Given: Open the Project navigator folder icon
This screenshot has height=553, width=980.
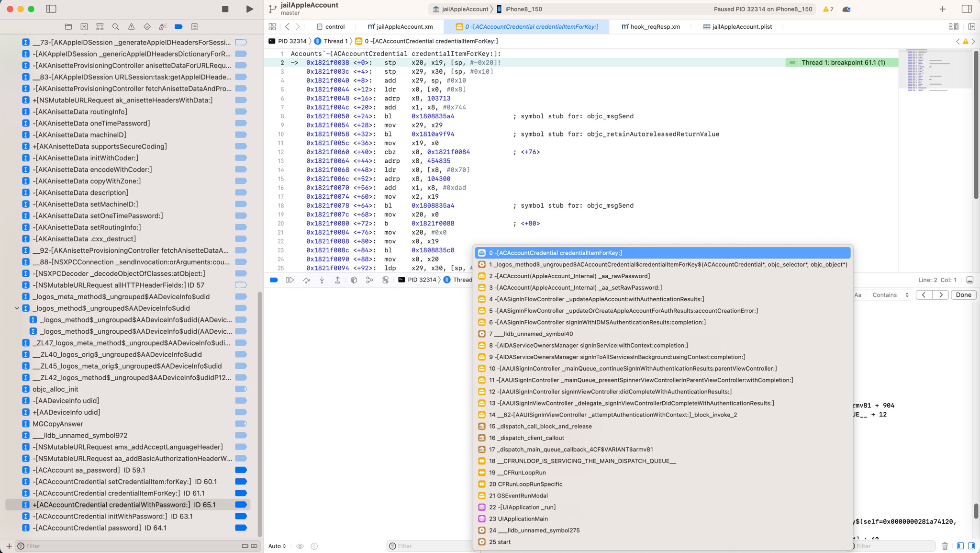Looking at the screenshot, I should tap(68, 27).
